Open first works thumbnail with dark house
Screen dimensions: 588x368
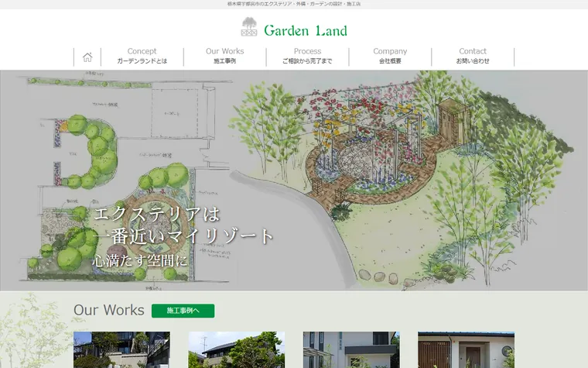point(122,349)
